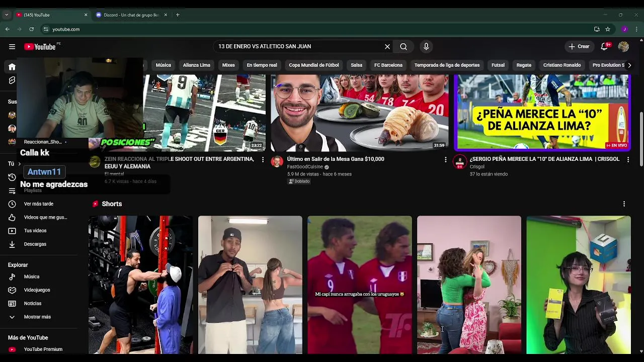Open the Peña merece la 10 live thumbnail
The width and height of the screenshot is (644, 362).
click(542, 113)
